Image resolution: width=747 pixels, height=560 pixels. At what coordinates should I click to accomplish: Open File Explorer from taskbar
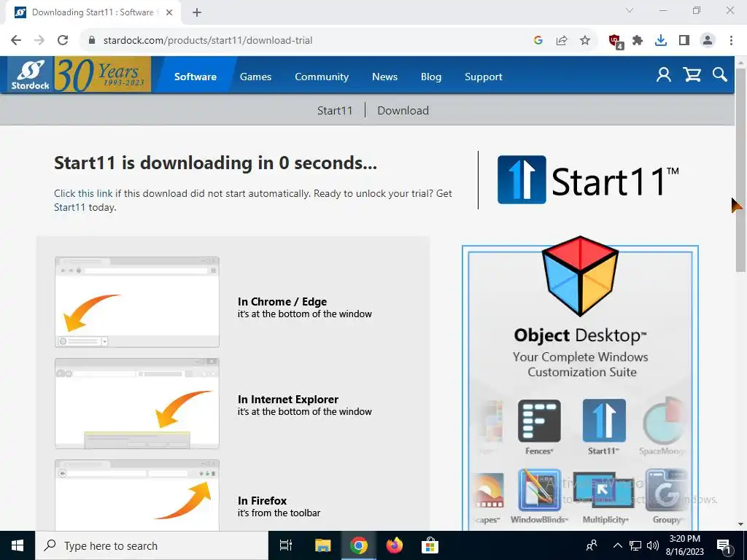(x=322, y=545)
